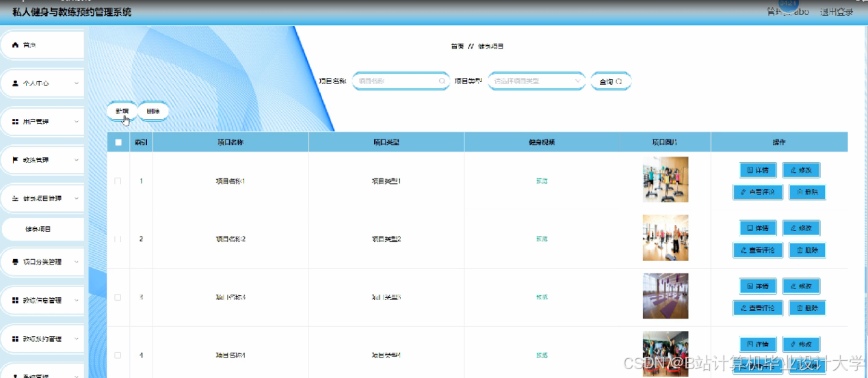Open the 项目类型 dropdown selector
The height and width of the screenshot is (378, 868).
coord(537,81)
